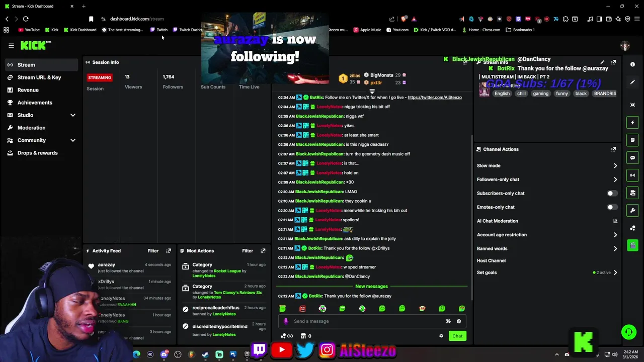Go to the Revenue section

pyautogui.click(x=41, y=90)
